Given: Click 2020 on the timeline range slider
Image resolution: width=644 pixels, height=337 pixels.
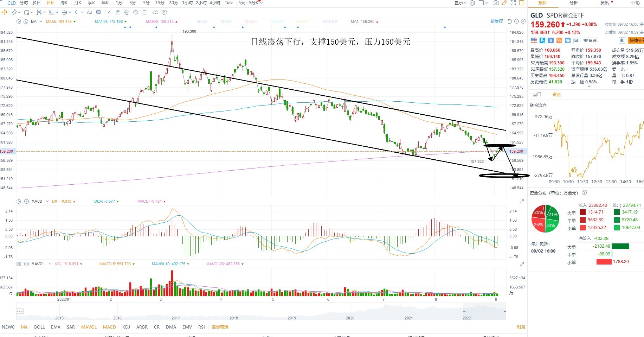Looking at the screenshot, I should tap(350, 318).
